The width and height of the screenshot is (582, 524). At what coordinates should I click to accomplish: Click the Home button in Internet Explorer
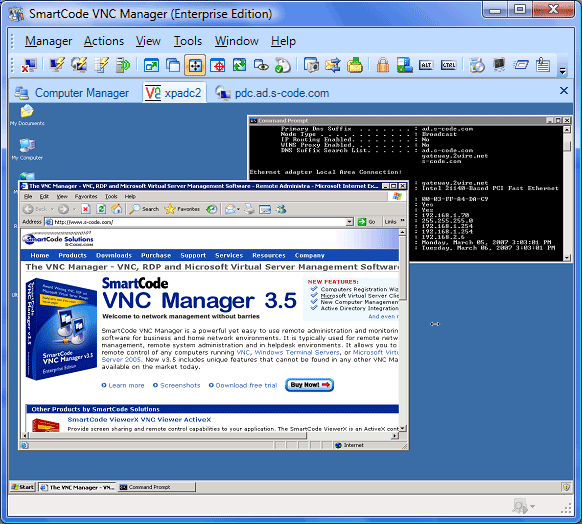click(x=117, y=209)
